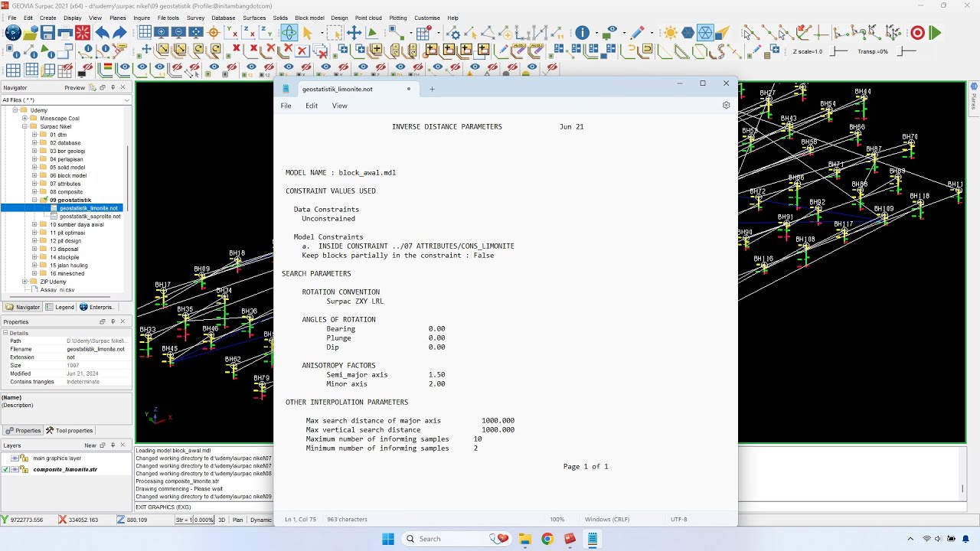Viewport: 980px width, 551px height.
Task: Click the wireframe hexagon display icon
Action: point(705,33)
